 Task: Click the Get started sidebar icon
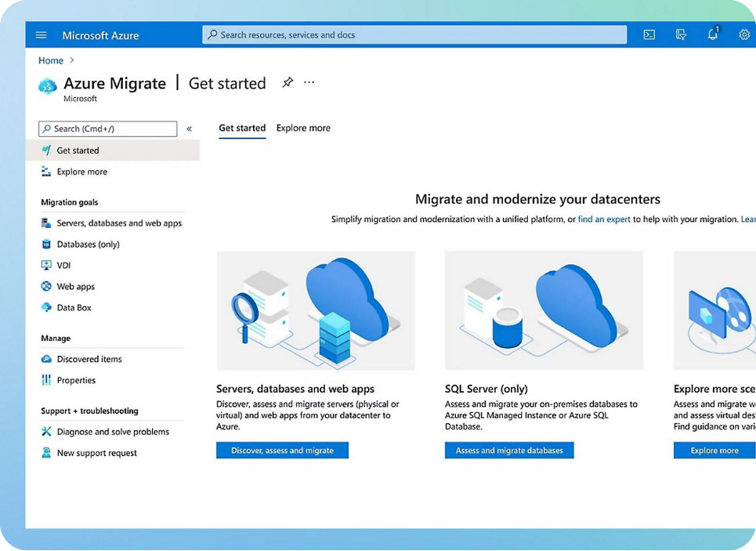(46, 150)
